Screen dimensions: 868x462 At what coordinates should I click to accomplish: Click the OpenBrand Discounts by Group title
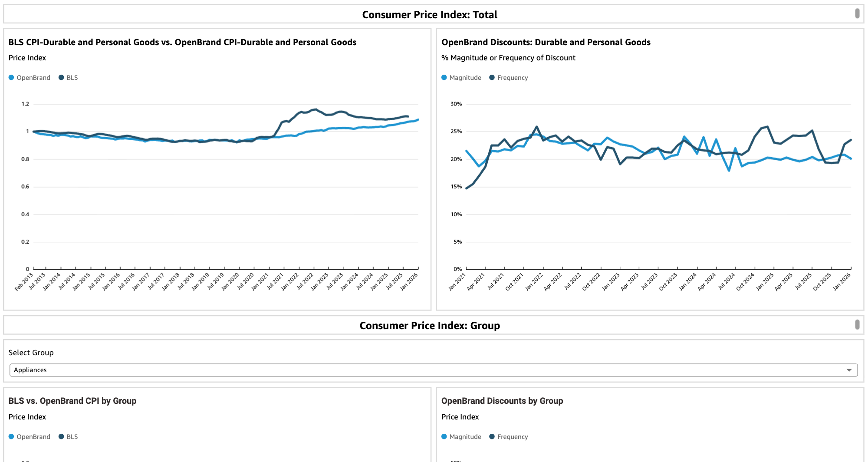(x=502, y=401)
